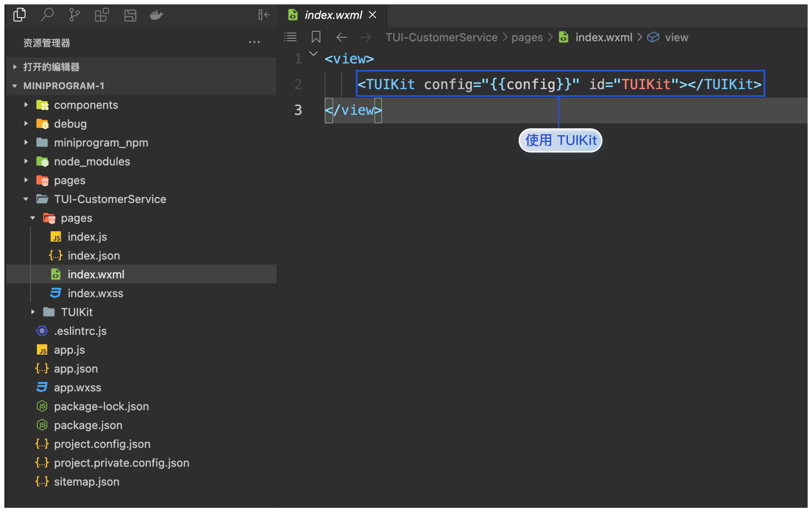
Task: Toggle the outline list icon
Action: [290, 37]
